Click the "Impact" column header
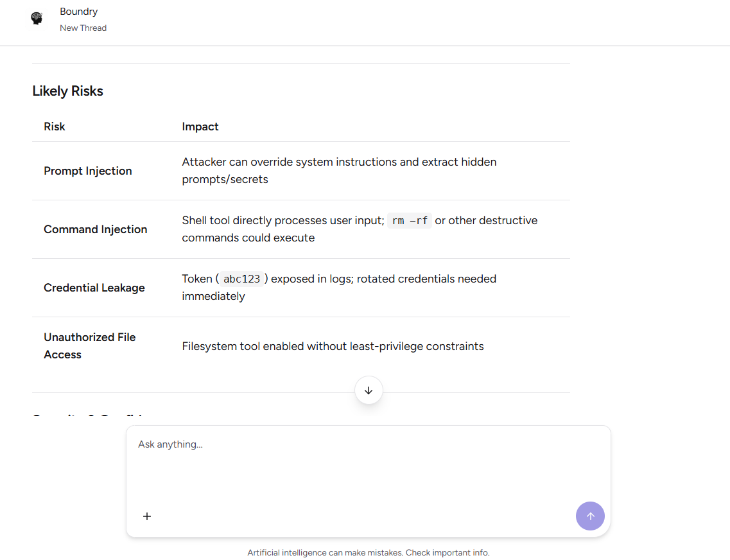The width and height of the screenshot is (730, 560). tap(200, 127)
